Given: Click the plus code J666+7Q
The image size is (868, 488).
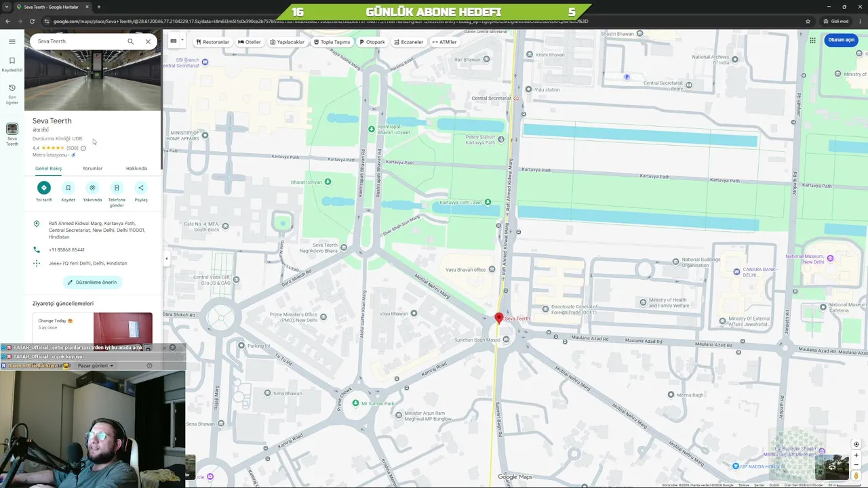Looking at the screenshot, I should click(x=87, y=264).
